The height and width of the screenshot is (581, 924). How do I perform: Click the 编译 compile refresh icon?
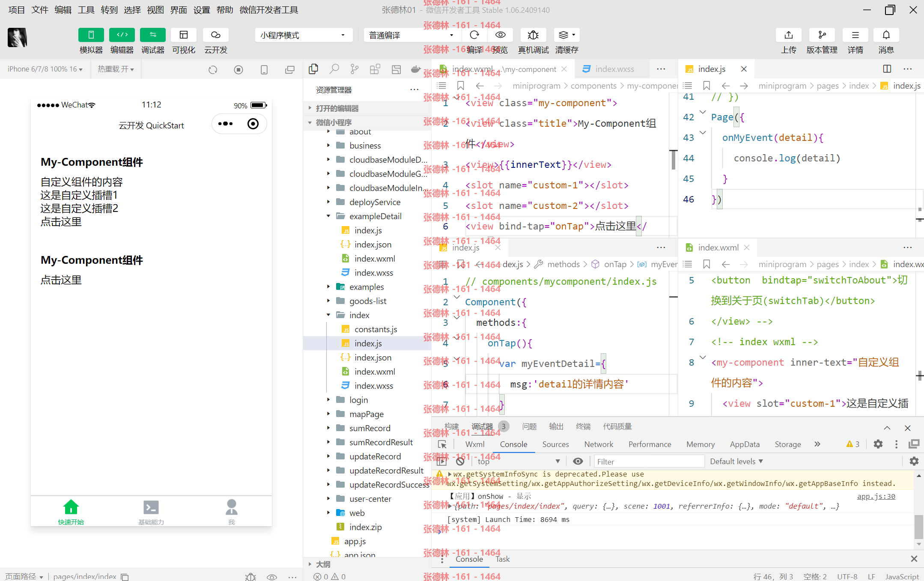pos(474,35)
